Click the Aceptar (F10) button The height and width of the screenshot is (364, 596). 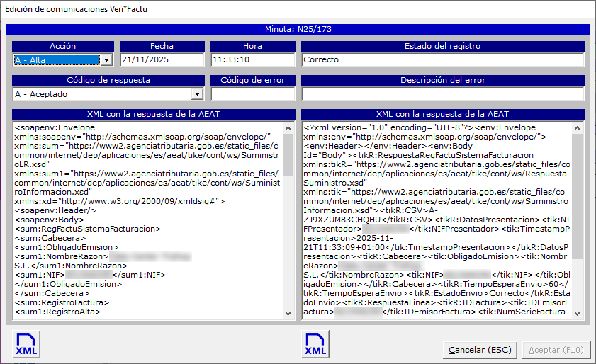555,350
